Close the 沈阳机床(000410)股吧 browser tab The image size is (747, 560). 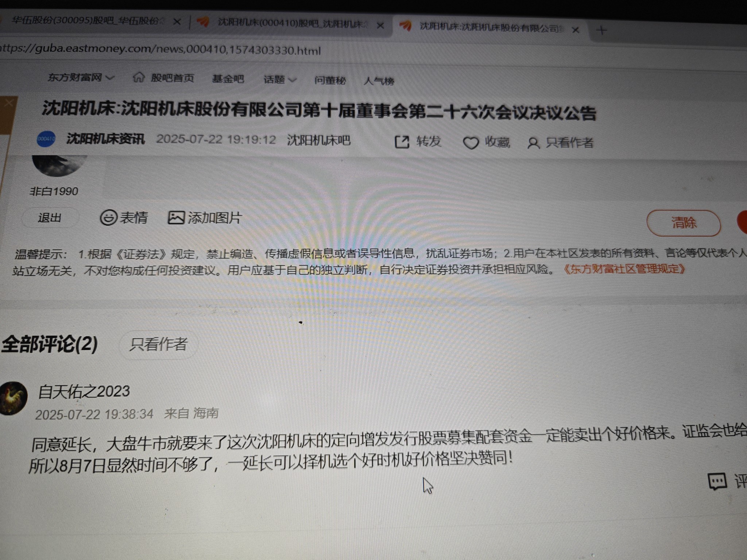[x=380, y=26]
